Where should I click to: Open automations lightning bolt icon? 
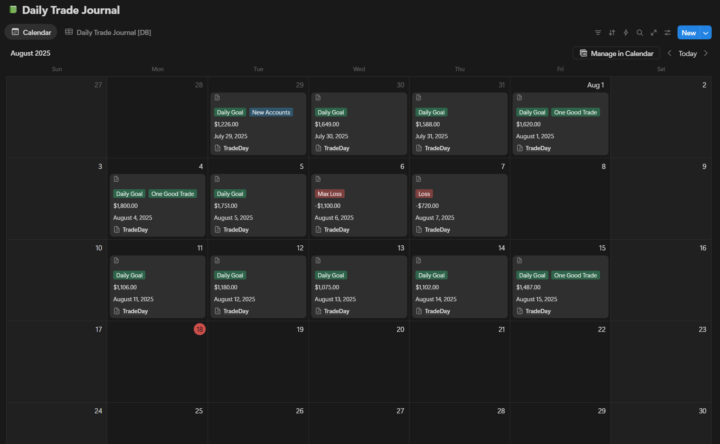pyautogui.click(x=626, y=33)
